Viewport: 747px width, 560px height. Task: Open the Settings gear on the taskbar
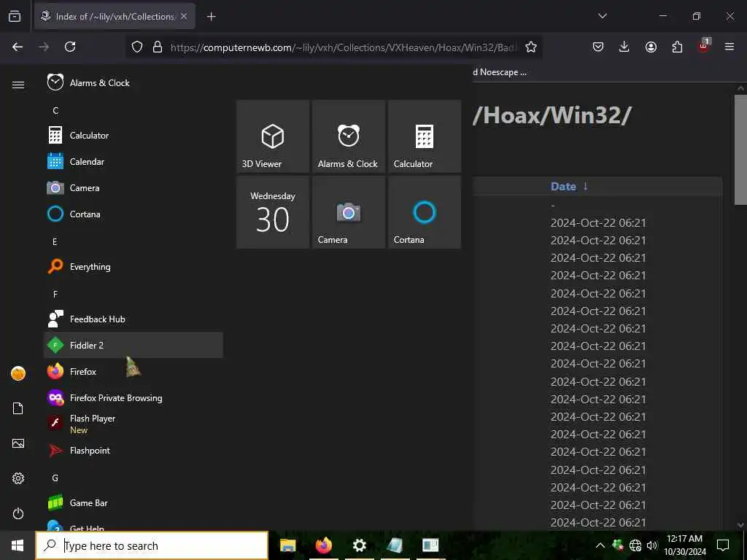[359, 545]
